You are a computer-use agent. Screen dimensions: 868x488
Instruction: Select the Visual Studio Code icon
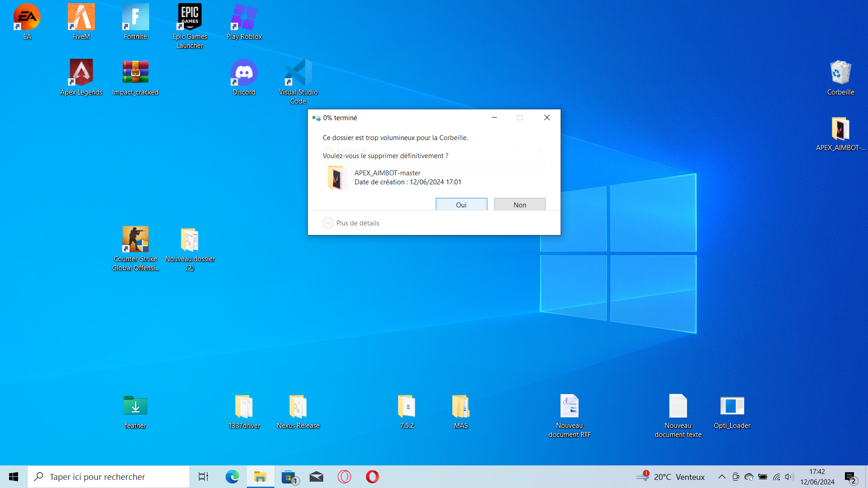pyautogui.click(x=298, y=73)
